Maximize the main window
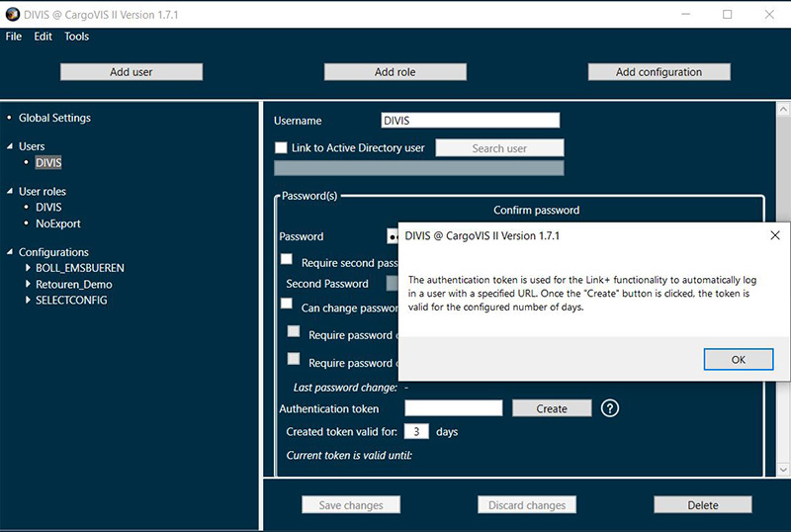 727,14
